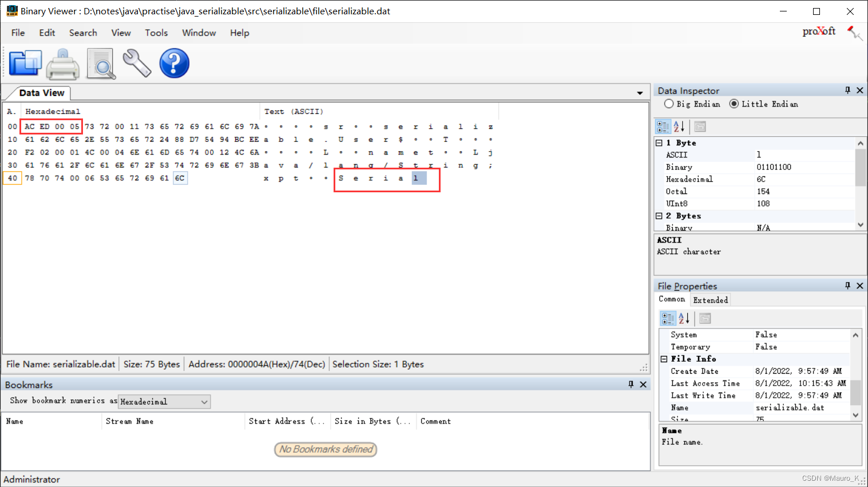Click System False property row
This screenshot has height=487, width=868.
[755, 335]
